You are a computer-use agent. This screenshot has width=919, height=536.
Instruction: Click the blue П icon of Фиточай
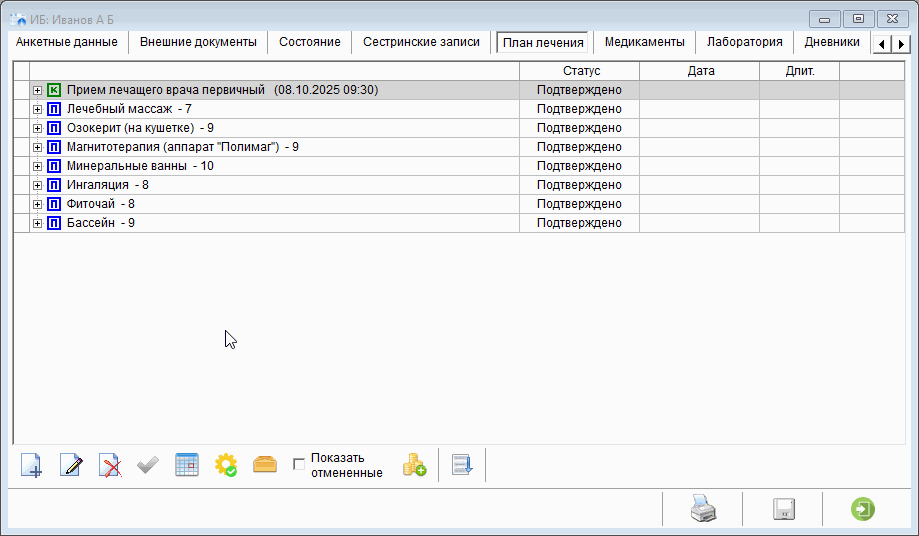point(54,204)
